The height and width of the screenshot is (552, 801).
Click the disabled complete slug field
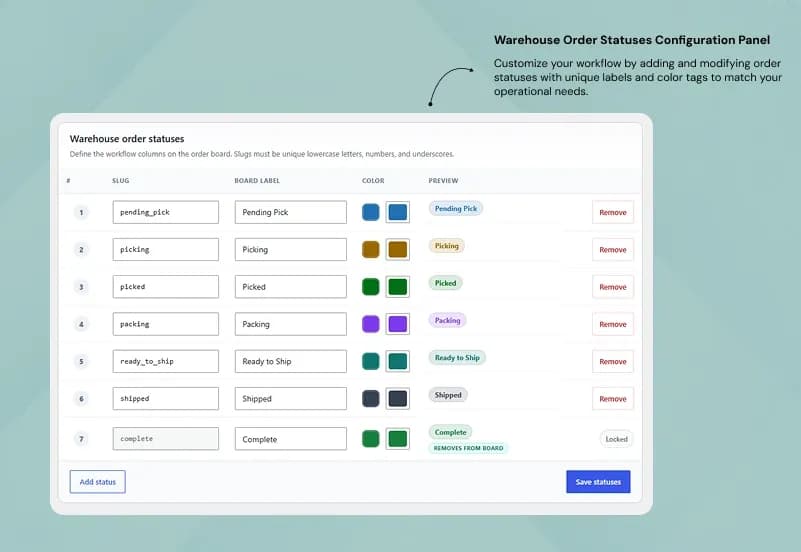166,439
